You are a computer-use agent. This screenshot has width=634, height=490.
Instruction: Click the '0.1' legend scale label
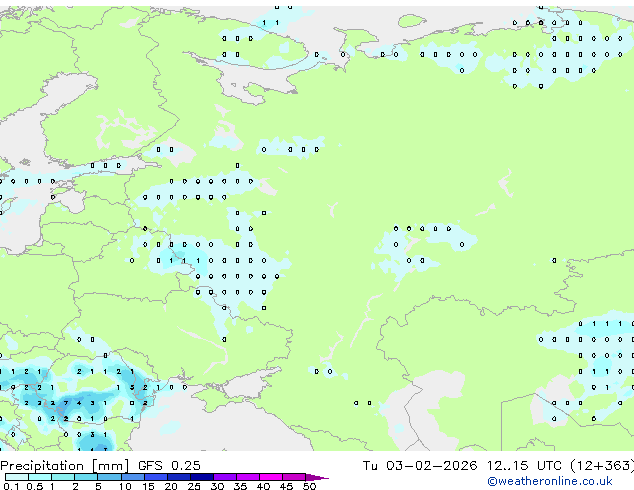pyautogui.click(x=11, y=486)
